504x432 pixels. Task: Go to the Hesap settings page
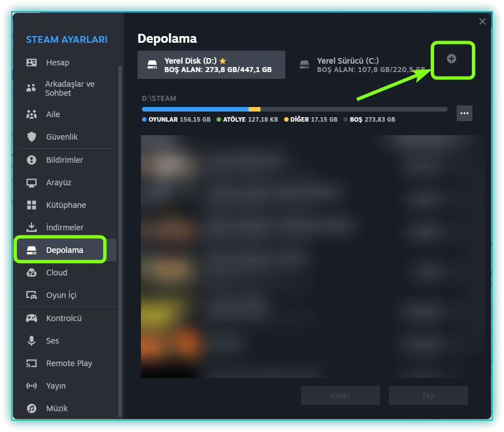tap(58, 63)
